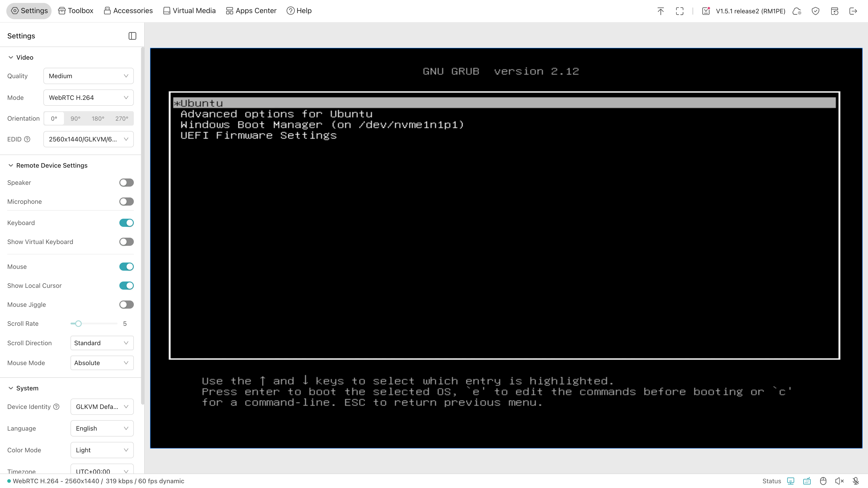
Task: Open the Virtual Media menu
Action: tap(189, 11)
